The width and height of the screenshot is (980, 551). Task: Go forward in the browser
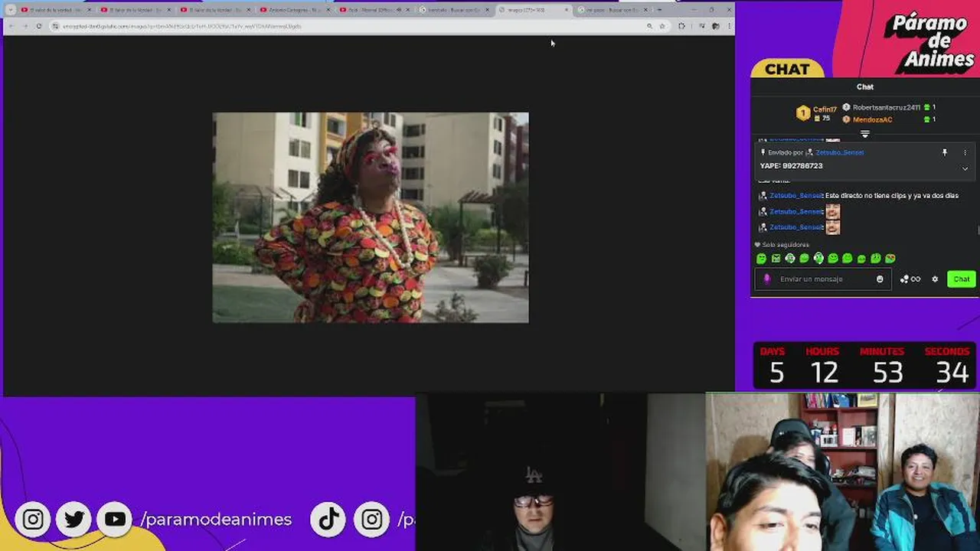pos(24,26)
